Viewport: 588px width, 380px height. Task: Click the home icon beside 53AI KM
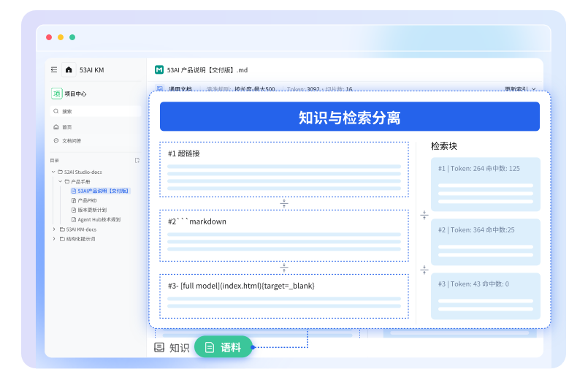[69, 69]
